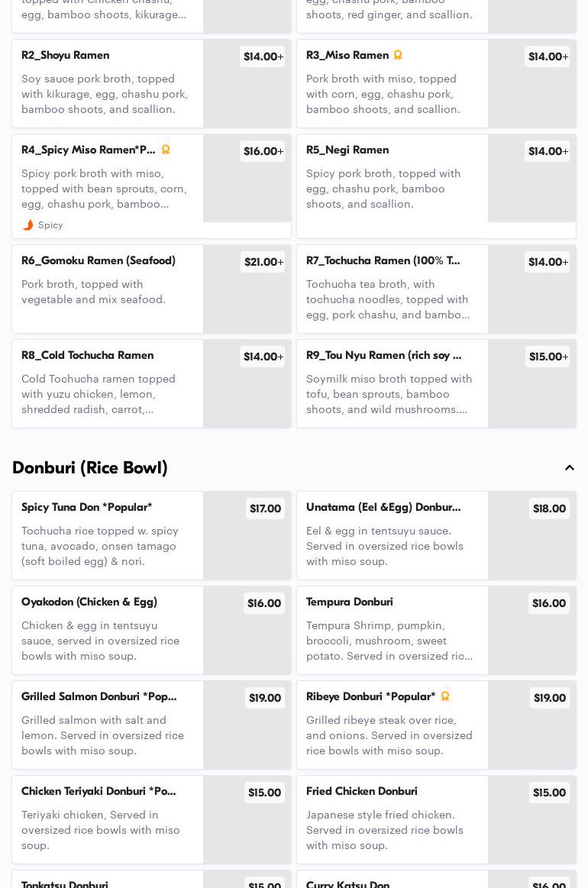Open R7_Tochucha Ramen item details
588x888 pixels.
(x=436, y=289)
